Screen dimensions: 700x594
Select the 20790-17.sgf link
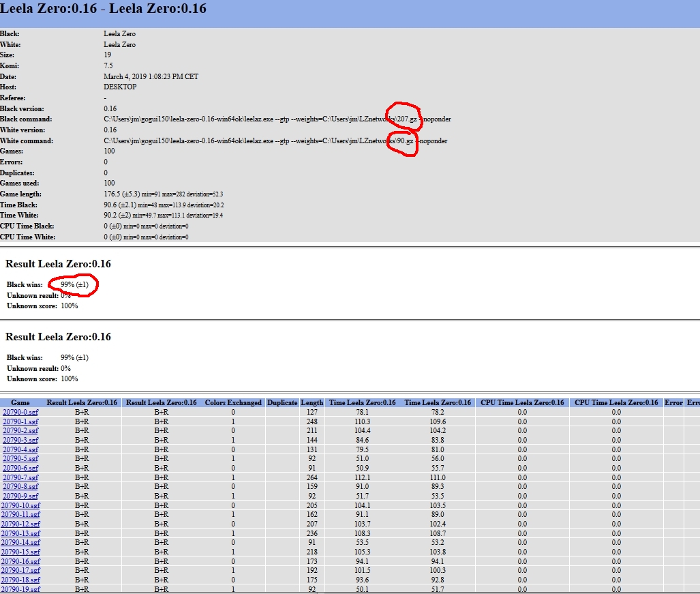(x=20, y=570)
